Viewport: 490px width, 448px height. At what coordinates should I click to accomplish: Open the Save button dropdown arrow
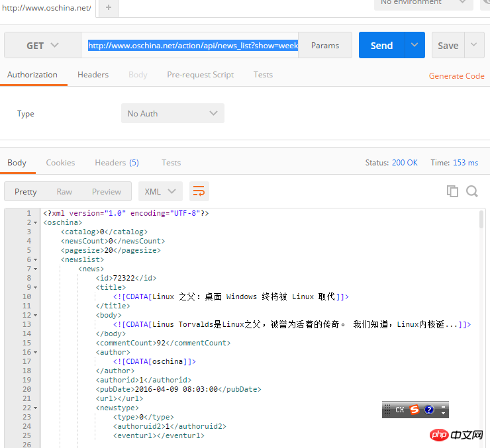tap(474, 45)
